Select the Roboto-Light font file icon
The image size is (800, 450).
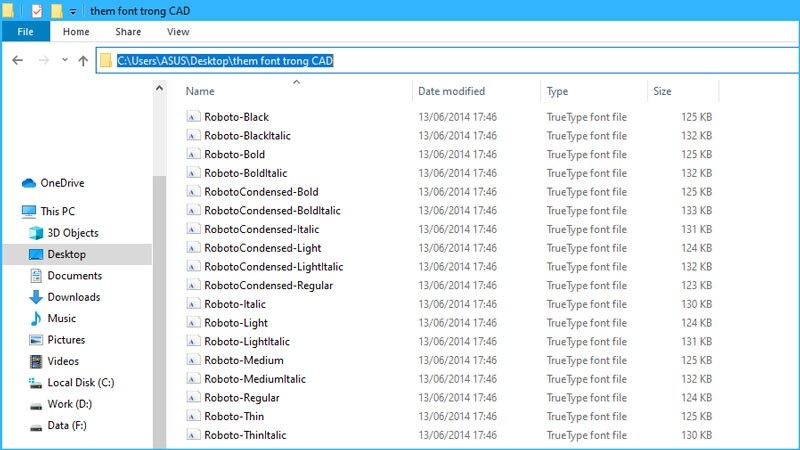coord(192,322)
